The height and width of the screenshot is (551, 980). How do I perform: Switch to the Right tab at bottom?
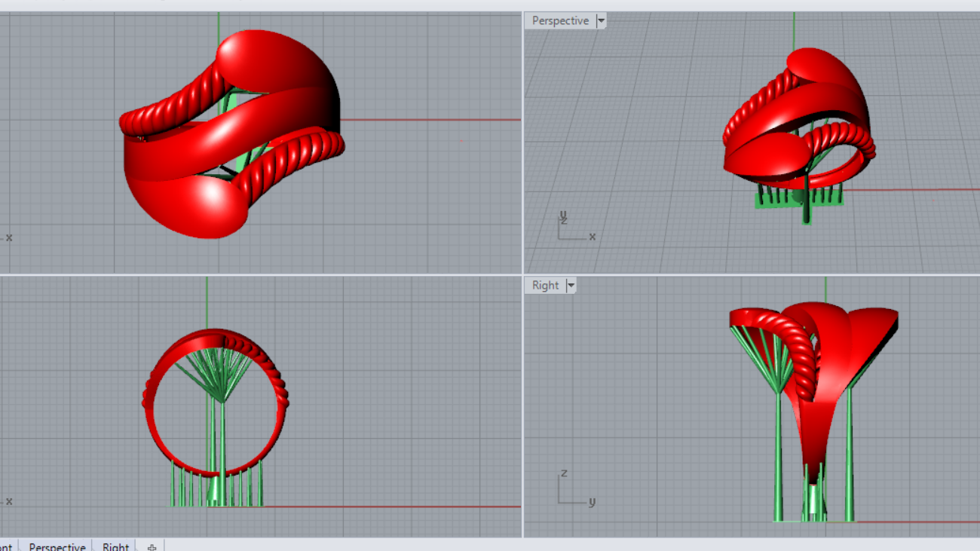115,546
